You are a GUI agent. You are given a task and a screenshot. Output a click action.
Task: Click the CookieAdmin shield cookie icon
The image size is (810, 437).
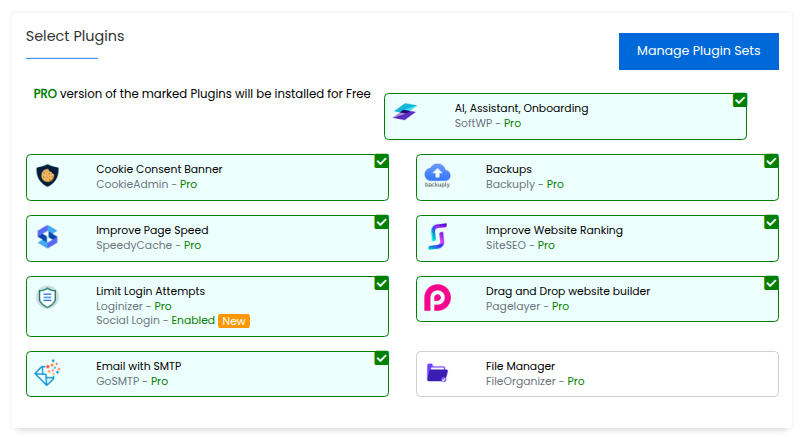48,176
